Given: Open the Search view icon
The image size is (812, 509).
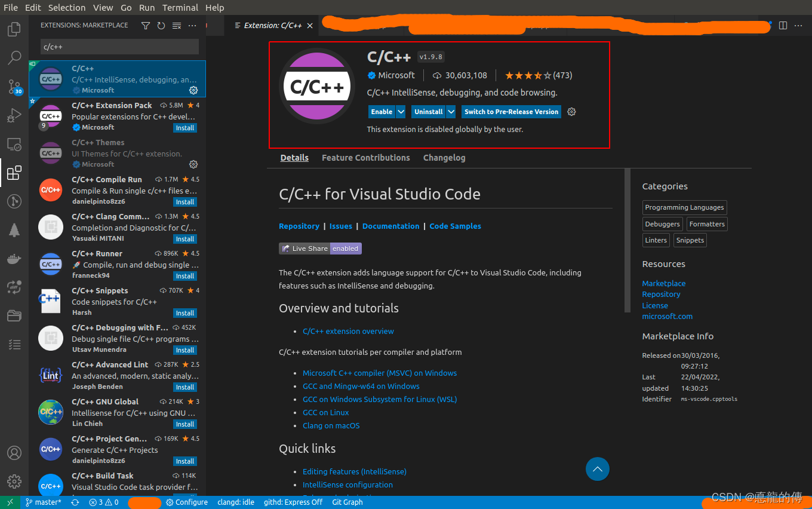Looking at the screenshot, I should [14, 58].
